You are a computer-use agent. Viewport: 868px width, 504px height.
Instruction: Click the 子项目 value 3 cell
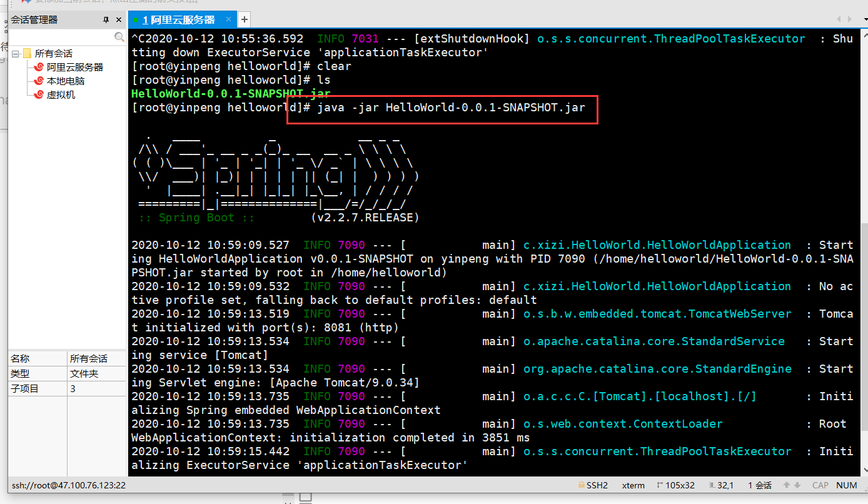96,389
